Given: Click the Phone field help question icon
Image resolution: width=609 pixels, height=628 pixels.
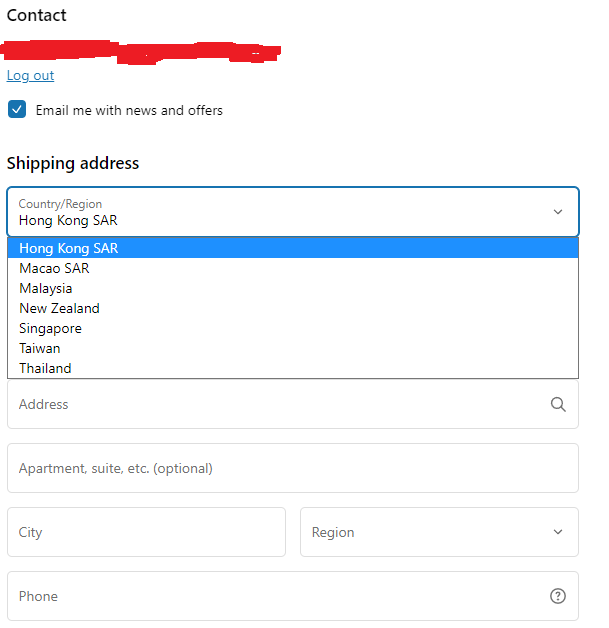Looking at the screenshot, I should click(x=558, y=596).
